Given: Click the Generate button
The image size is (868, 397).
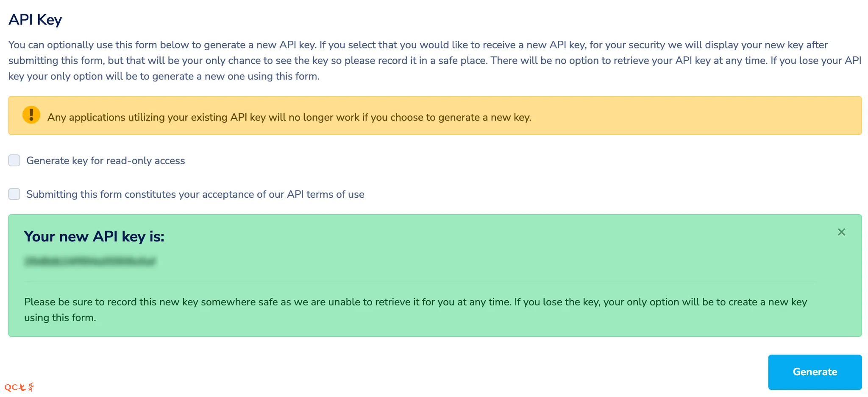Looking at the screenshot, I should coord(815,372).
